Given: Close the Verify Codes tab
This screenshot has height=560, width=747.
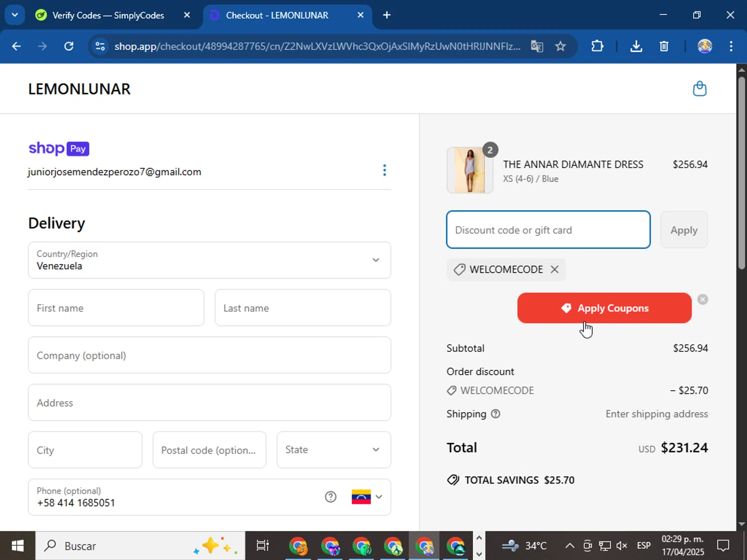Looking at the screenshot, I should 187,15.
